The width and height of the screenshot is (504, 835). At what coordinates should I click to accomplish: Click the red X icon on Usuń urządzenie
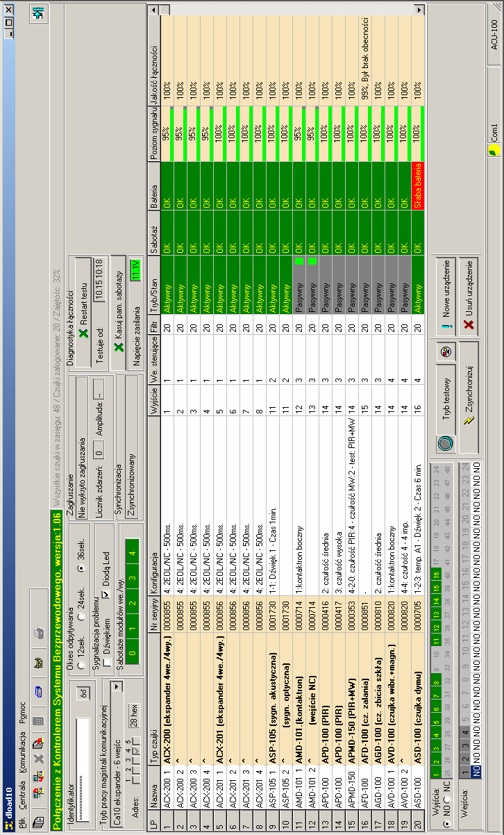tap(469, 325)
